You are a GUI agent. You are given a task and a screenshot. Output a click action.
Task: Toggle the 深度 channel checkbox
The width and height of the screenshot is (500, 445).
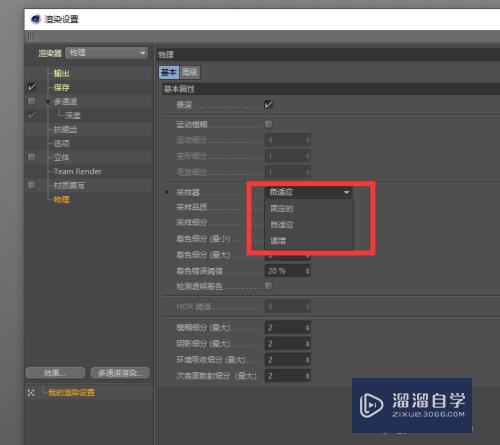(32, 115)
